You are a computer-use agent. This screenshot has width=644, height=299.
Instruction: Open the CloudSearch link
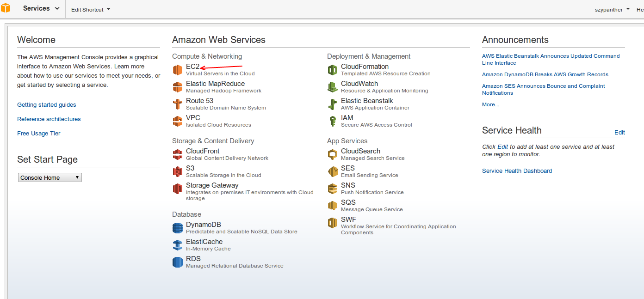360,151
